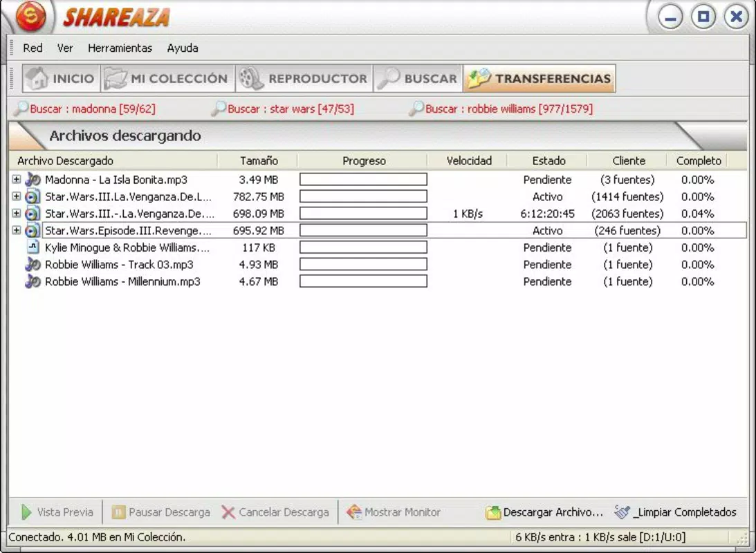
Task: Switch to the Inicio tab
Action: [61, 78]
